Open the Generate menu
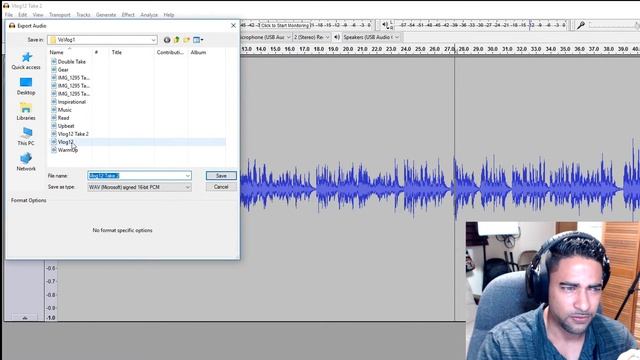 click(106, 15)
